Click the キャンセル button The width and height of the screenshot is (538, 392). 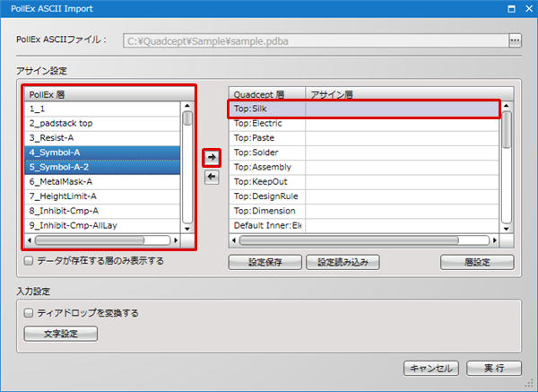click(x=431, y=369)
